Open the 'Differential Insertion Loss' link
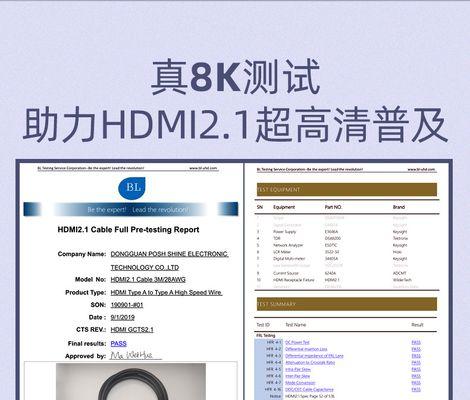The height and width of the screenshot is (400, 470). pos(306,349)
